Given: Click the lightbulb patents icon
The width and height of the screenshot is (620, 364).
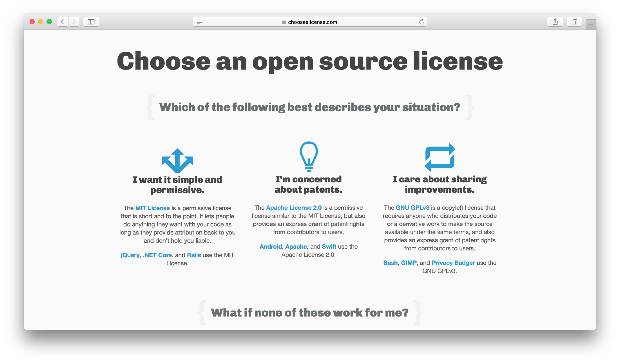Looking at the screenshot, I should click(x=309, y=157).
